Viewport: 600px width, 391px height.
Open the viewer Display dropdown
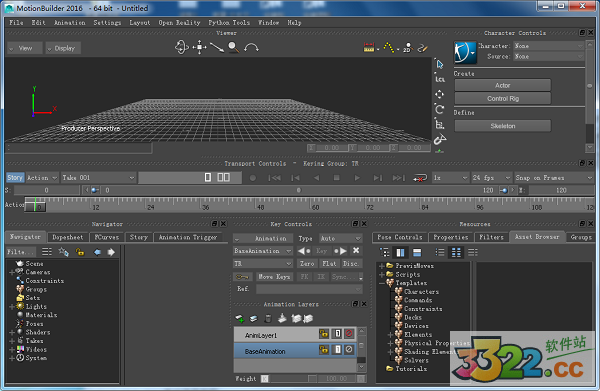point(63,48)
